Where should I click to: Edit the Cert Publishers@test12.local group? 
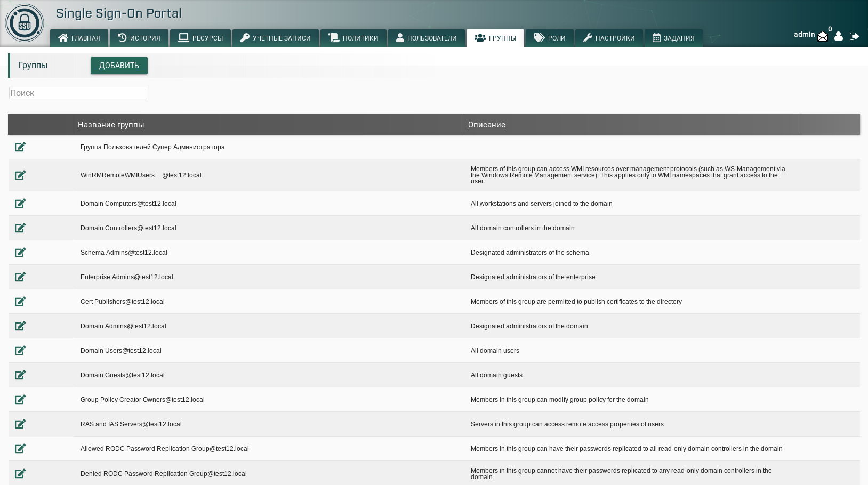(x=20, y=302)
